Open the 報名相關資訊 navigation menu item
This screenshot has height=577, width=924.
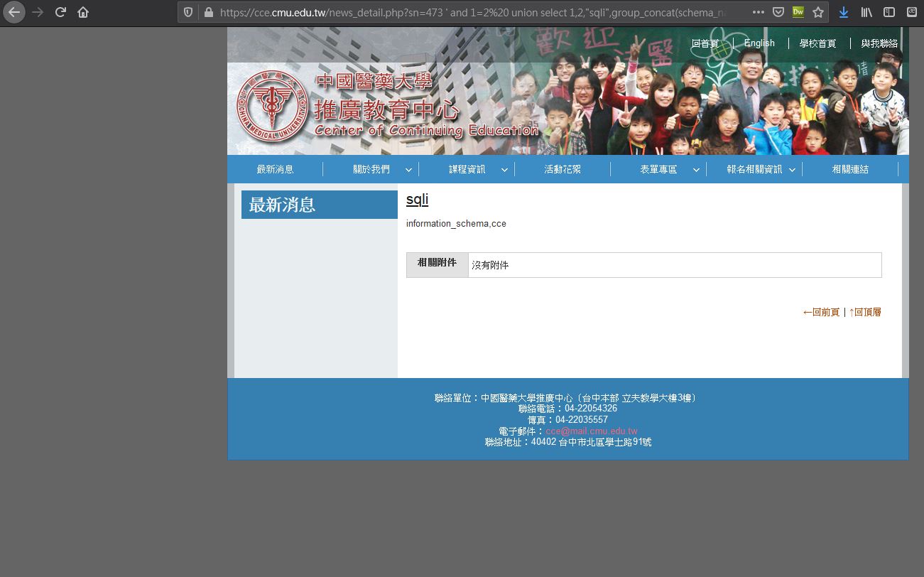[754, 169]
